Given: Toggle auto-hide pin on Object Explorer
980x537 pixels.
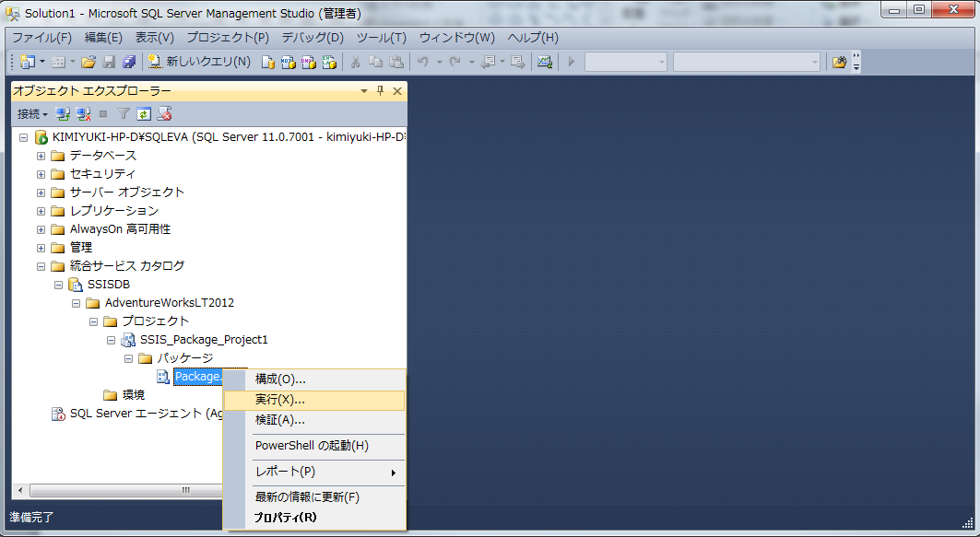Looking at the screenshot, I should pos(380,91).
